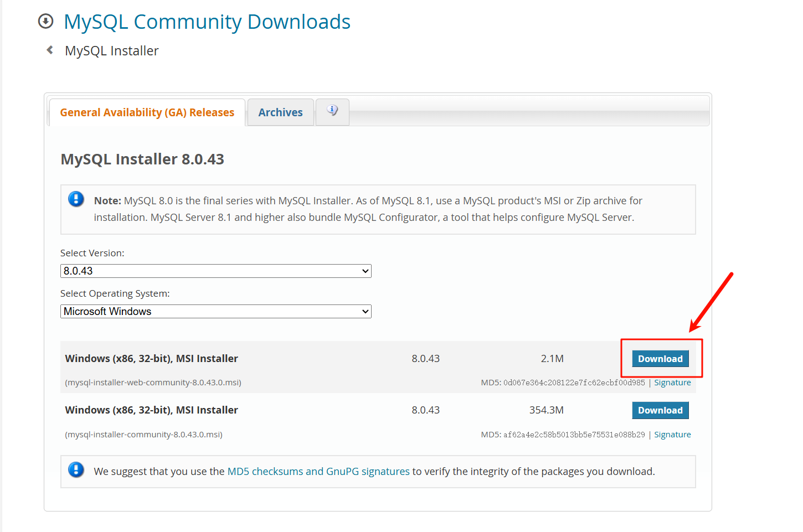Click the mysql-installer-community-8.0.43.0.msi filename
The image size is (803, 532).
pyautogui.click(x=144, y=435)
